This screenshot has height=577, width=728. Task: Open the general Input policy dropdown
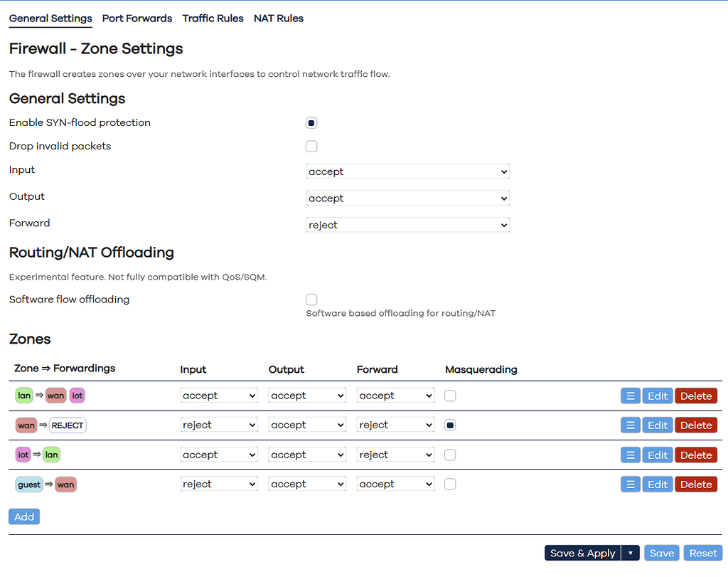click(408, 171)
